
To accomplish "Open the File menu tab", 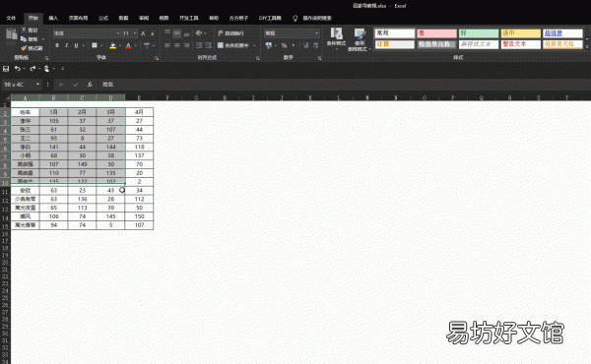I will click(11, 18).
